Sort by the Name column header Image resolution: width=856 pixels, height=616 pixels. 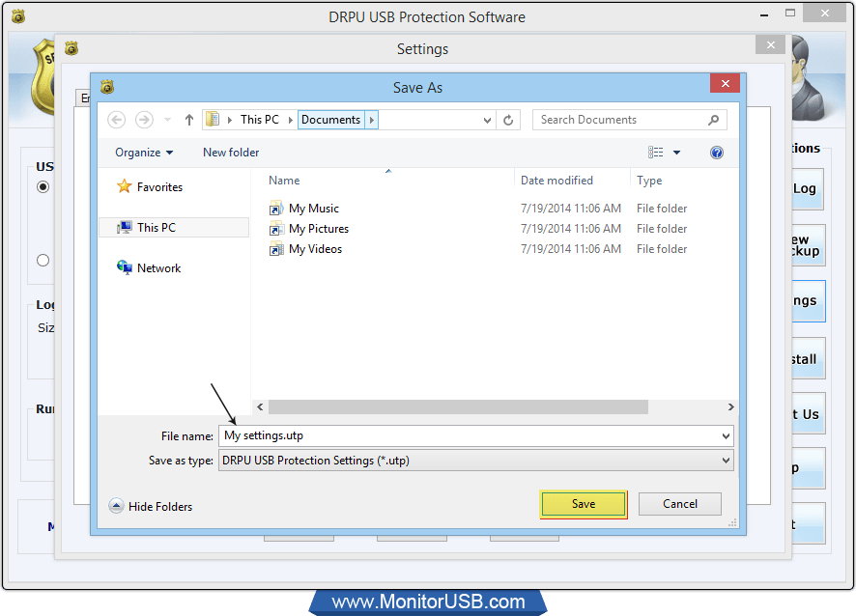[x=284, y=181]
